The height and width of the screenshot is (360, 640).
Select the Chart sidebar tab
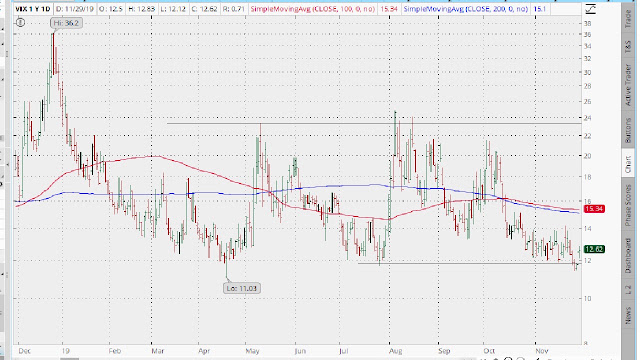[628, 163]
